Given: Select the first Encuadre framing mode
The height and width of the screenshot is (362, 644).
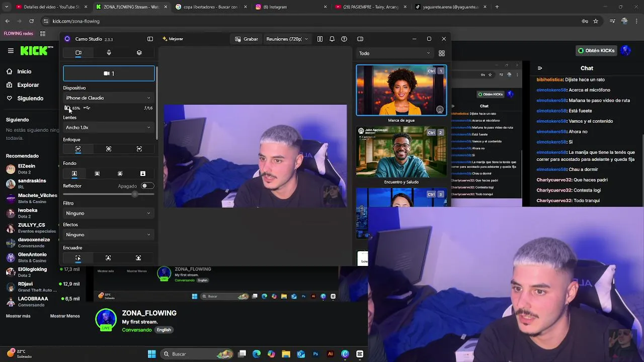Looking at the screenshot, I should pos(78,258).
